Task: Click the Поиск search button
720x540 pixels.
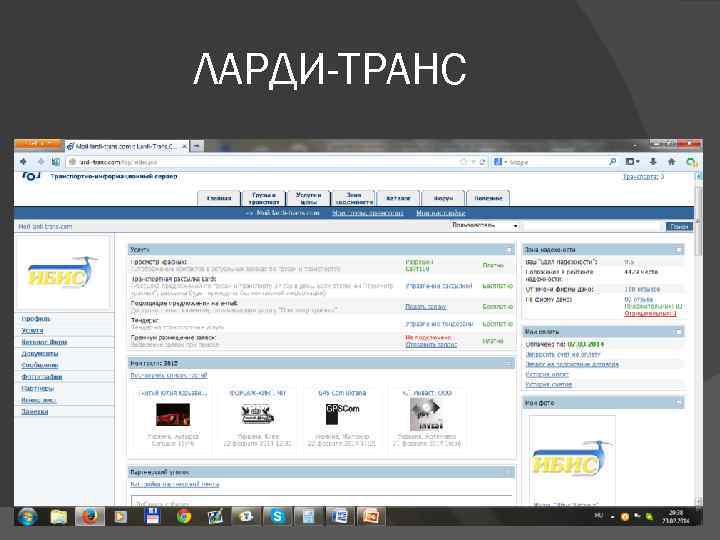Action: click(x=679, y=226)
